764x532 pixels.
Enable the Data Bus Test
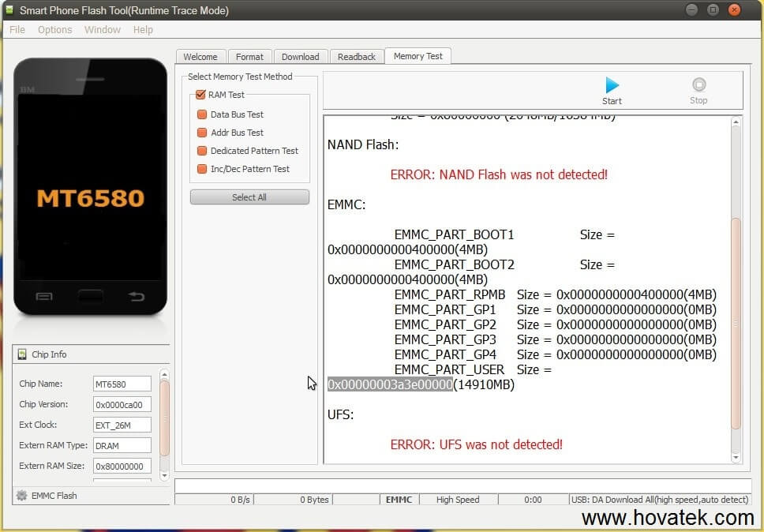[x=200, y=114]
